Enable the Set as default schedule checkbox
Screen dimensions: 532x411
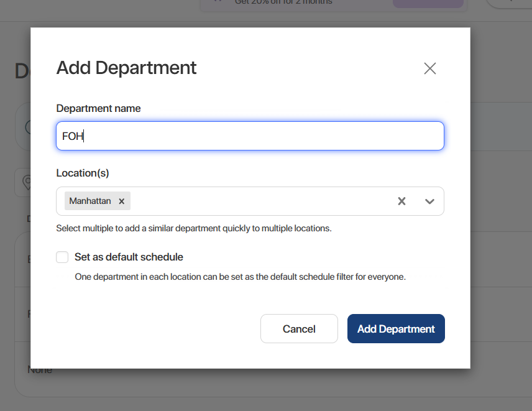click(62, 257)
